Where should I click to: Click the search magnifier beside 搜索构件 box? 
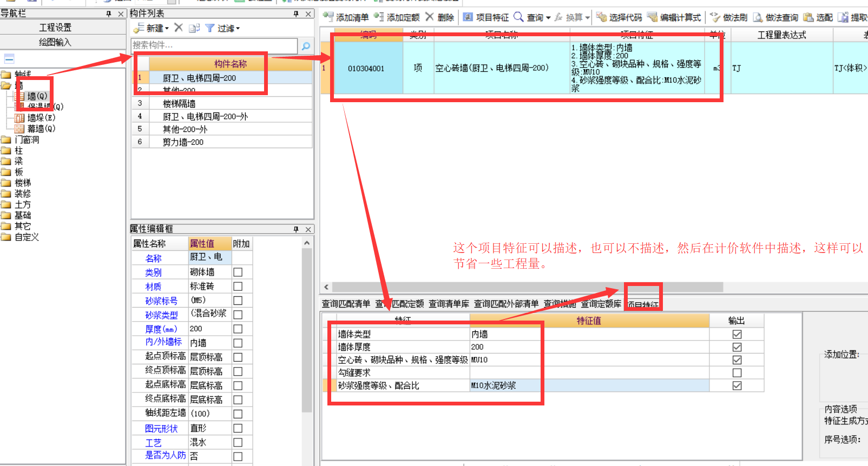click(306, 46)
